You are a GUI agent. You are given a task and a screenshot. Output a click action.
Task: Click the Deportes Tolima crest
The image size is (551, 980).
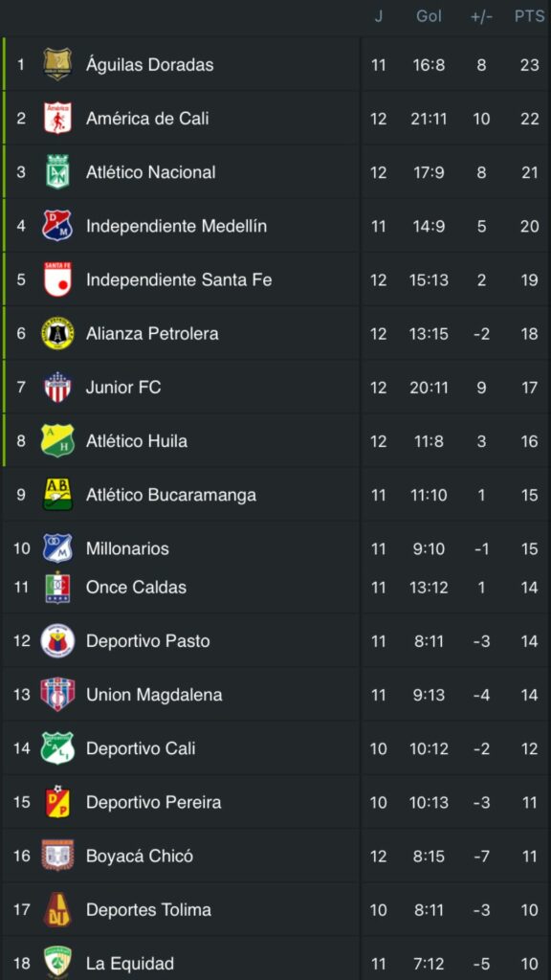pyautogui.click(x=59, y=909)
